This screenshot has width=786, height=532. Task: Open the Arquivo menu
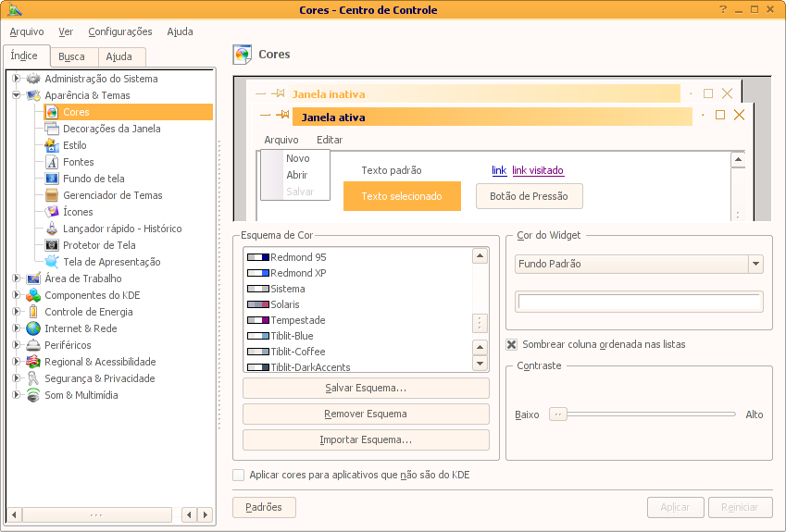[27, 31]
